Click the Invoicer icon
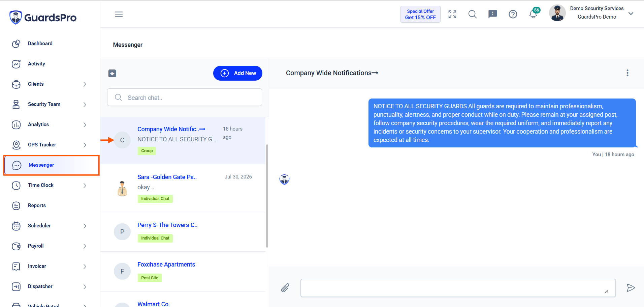Image resolution: width=644 pixels, height=307 pixels. coord(16,266)
